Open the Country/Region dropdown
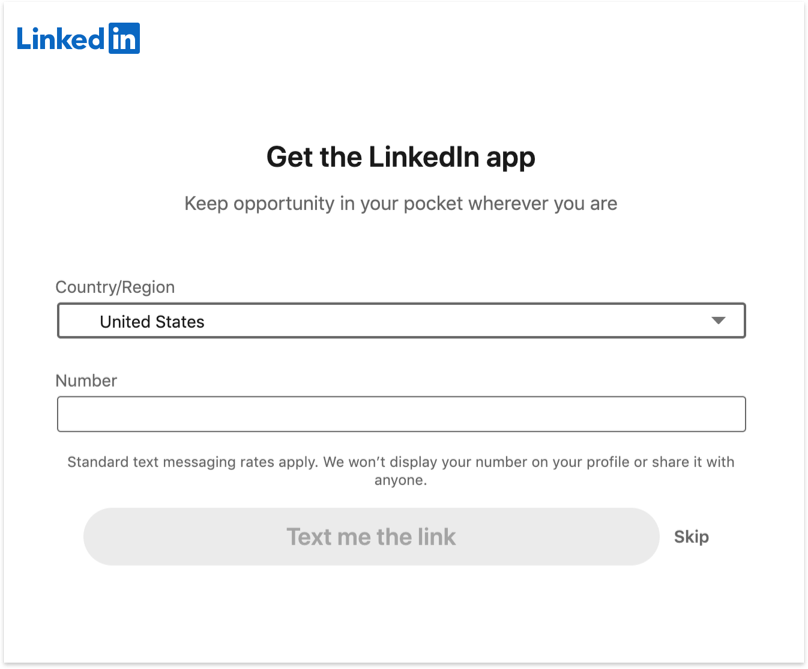This screenshot has width=808, height=669. (400, 320)
